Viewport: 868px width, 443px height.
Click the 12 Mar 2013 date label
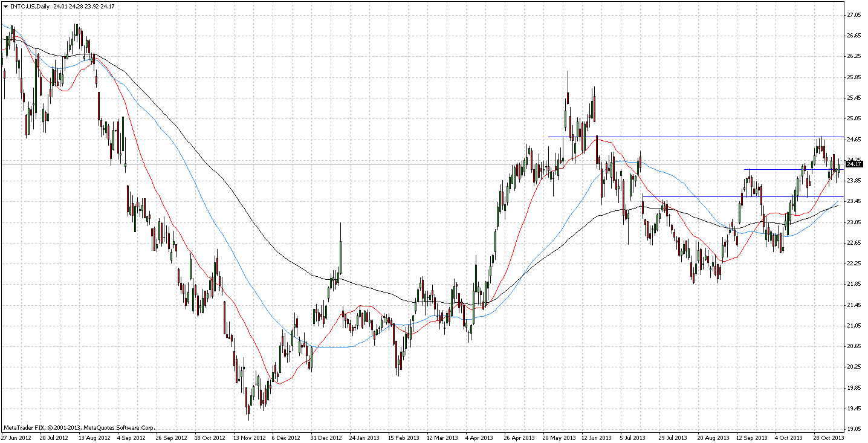[441, 437]
